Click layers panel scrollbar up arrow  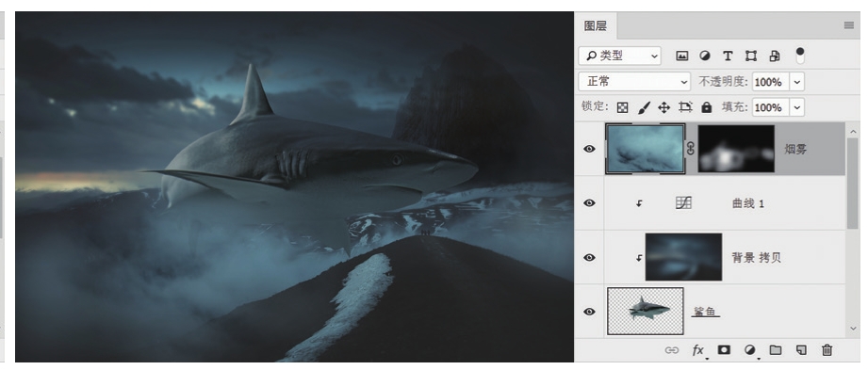(853, 131)
